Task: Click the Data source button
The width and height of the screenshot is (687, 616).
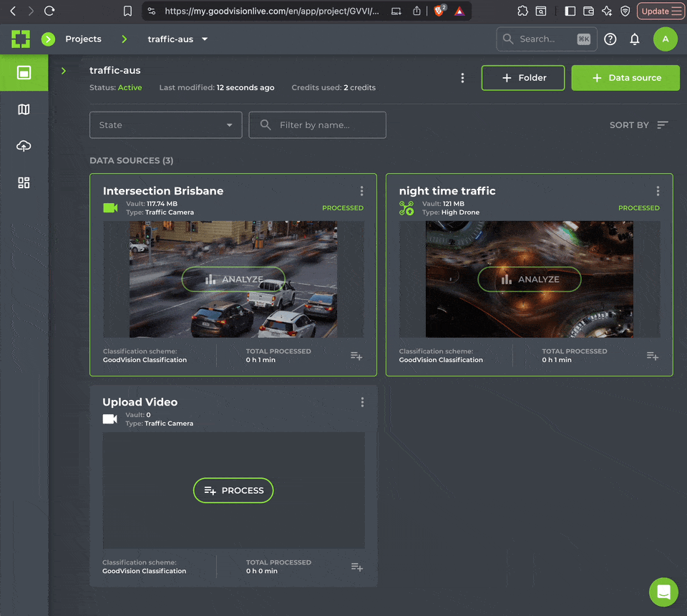Action: tap(625, 78)
